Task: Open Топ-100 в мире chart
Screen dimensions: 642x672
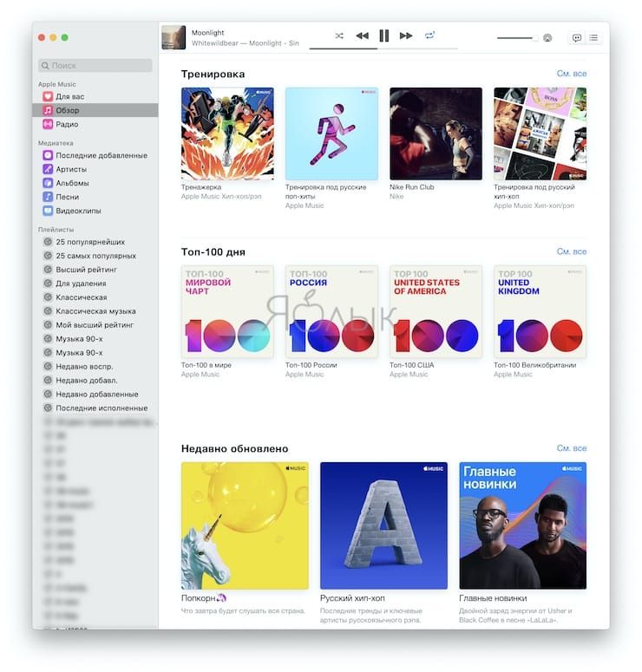Action: [227, 311]
